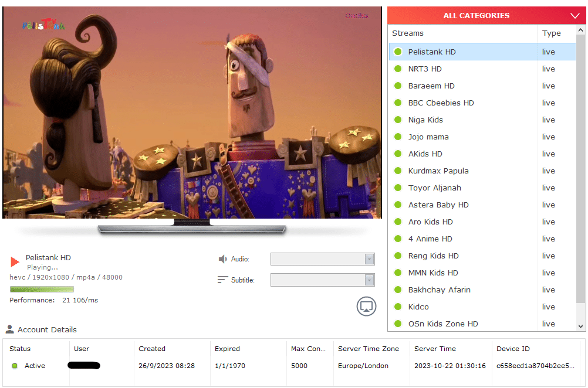Open the Jojo mama stream
588x388 pixels.
click(482, 137)
